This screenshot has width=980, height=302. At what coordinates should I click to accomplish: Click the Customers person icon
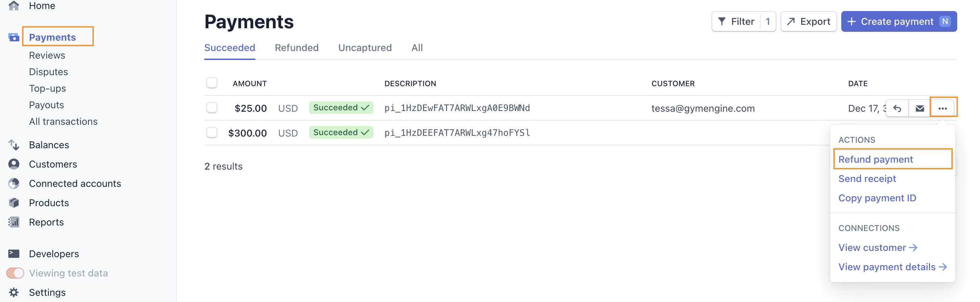[14, 164]
